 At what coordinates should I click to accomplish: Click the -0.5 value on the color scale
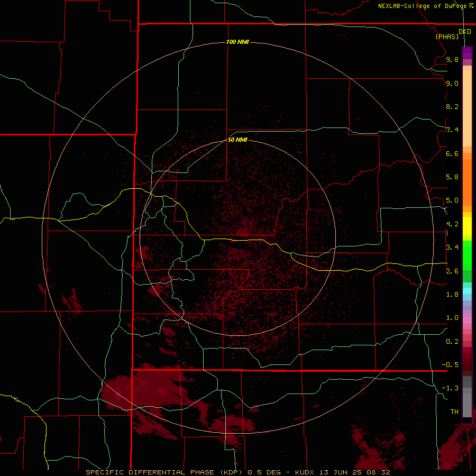[x=450, y=365]
